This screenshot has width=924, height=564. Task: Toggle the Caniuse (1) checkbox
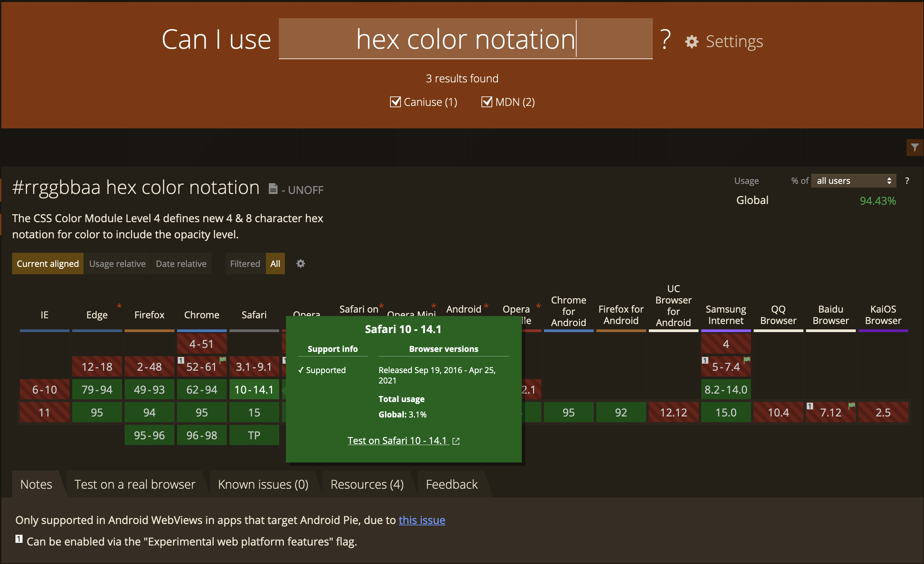click(395, 102)
